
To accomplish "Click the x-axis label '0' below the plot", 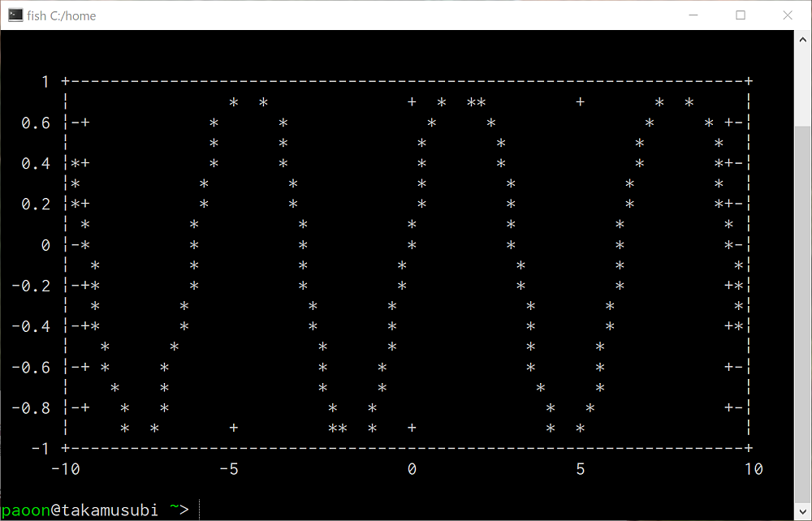I will click(x=412, y=468).
